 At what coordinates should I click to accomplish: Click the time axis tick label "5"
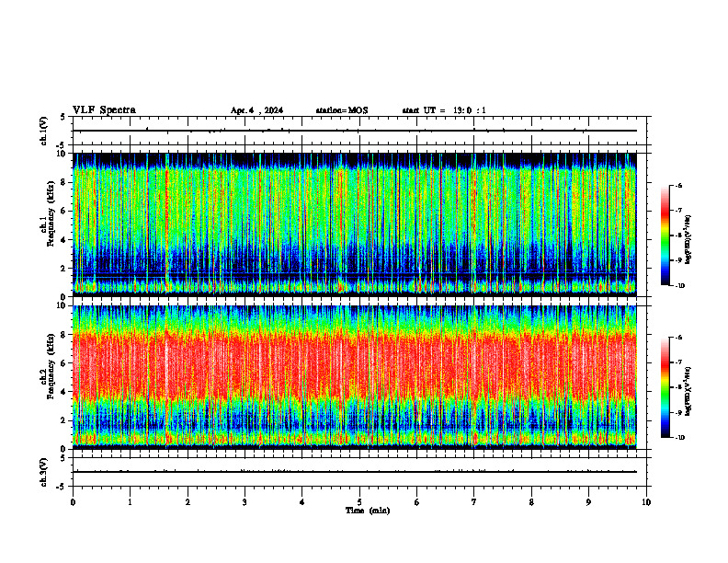(359, 502)
